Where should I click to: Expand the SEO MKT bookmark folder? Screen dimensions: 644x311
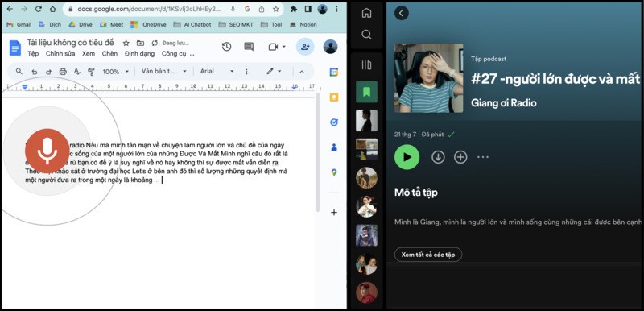pyautogui.click(x=236, y=25)
